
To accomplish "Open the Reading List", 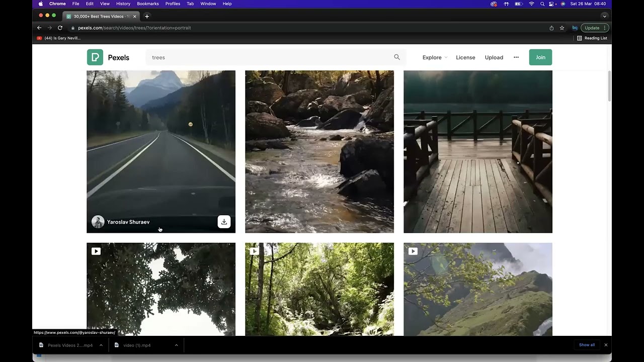I will [592, 38].
